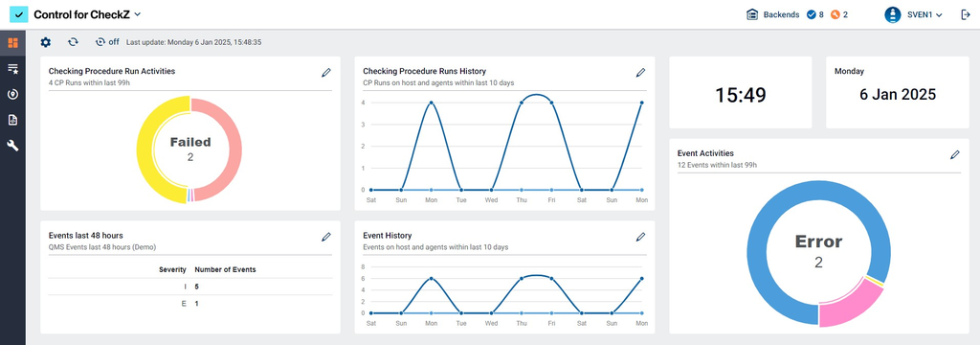Edit the Event Activities widget
980x345 pixels.
point(955,154)
